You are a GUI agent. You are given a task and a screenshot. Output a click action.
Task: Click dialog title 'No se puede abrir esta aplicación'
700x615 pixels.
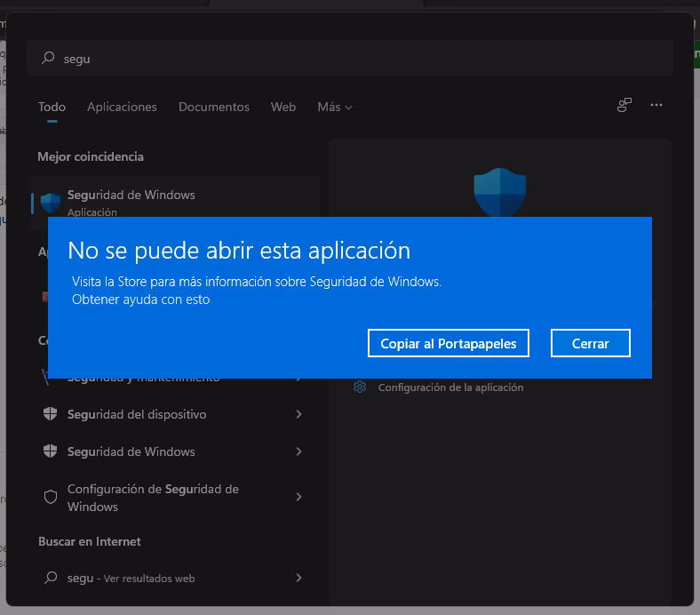239,251
